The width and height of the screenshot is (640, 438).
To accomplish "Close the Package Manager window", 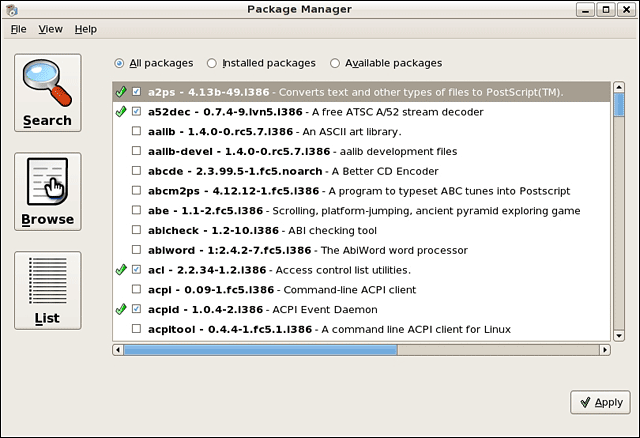I will click(x=626, y=9).
